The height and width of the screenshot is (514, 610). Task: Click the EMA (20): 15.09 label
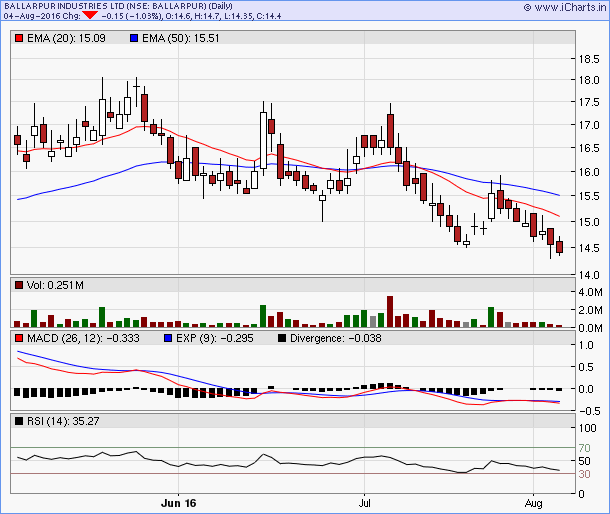66,39
